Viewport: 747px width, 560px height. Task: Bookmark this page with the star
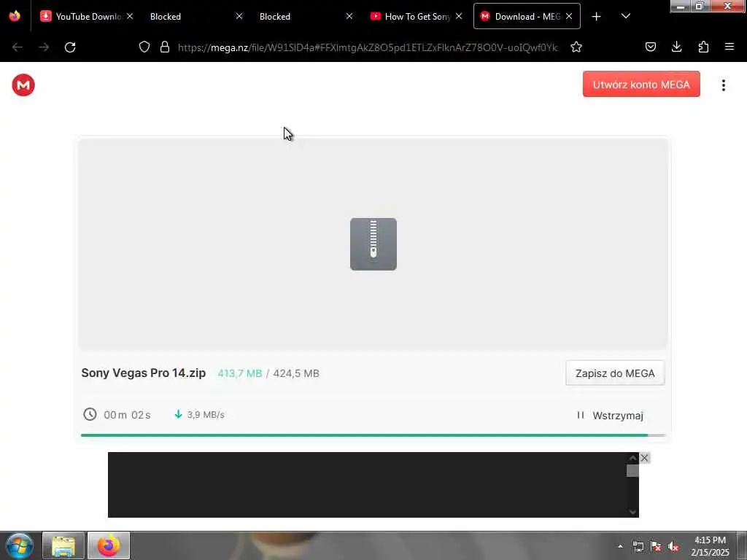[x=576, y=47]
